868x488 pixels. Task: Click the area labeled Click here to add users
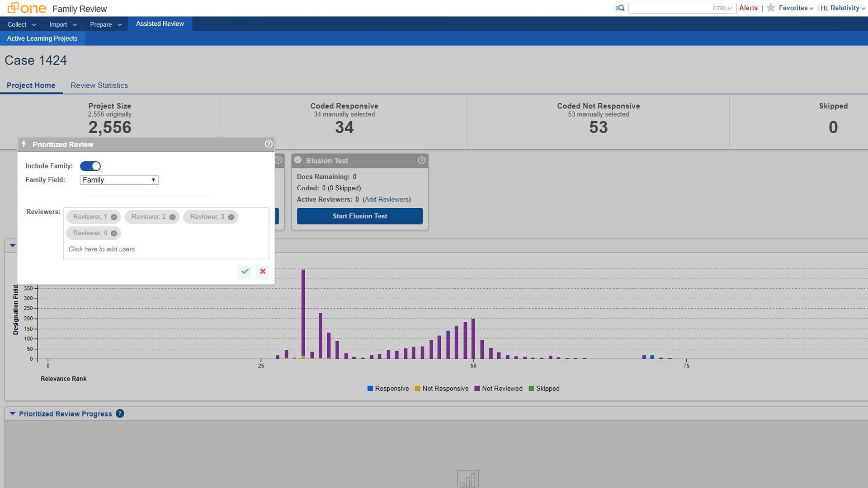[x=101, y=249]
